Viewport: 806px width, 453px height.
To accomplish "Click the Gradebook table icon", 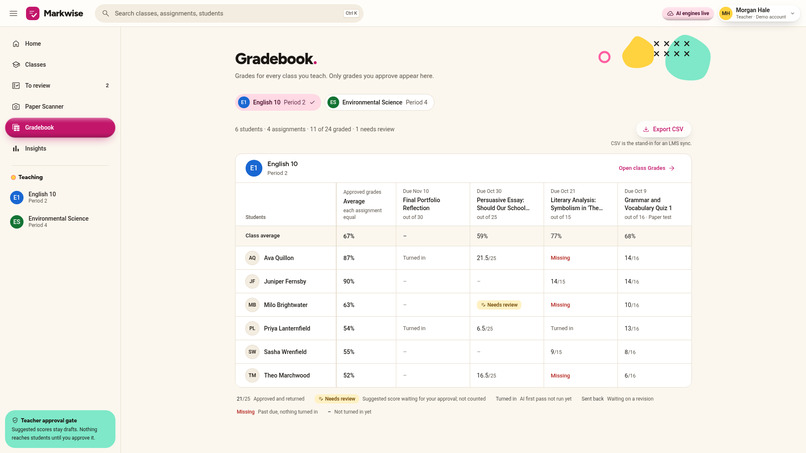I will pyautogui.click(x=16, y=128).
